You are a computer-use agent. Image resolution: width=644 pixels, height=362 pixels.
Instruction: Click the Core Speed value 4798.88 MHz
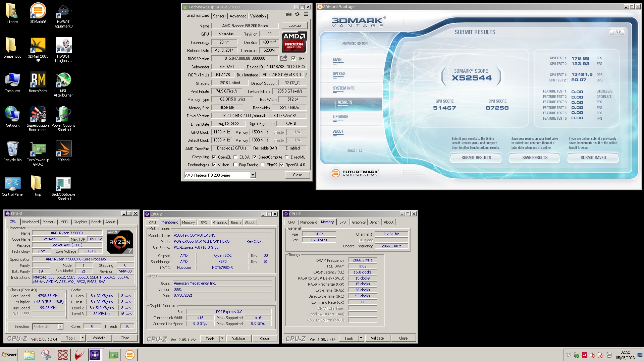tap(49, 296)
